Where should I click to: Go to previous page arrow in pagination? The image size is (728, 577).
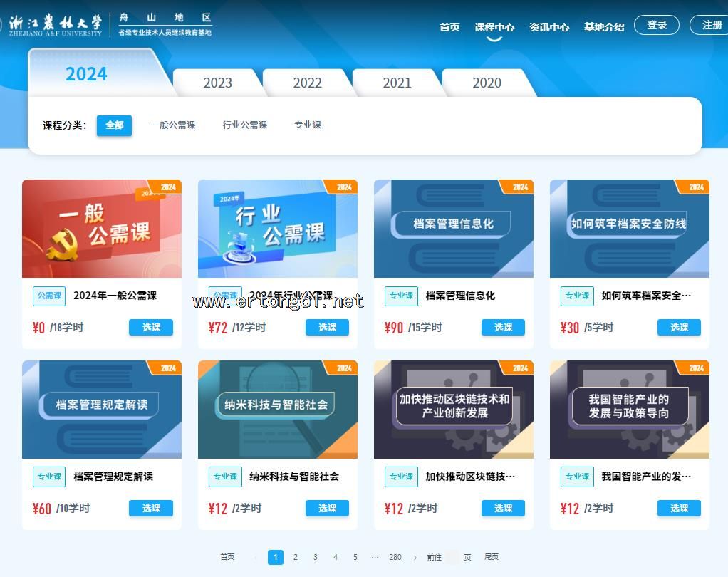(255, 558)
